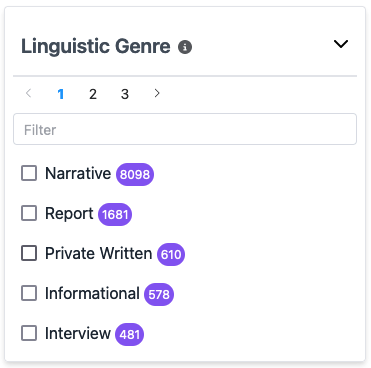Image resolution: width=371 pixels, height=368 pixels.
Task: Click the Linguistic Genre heading
Action: point(96,46)
